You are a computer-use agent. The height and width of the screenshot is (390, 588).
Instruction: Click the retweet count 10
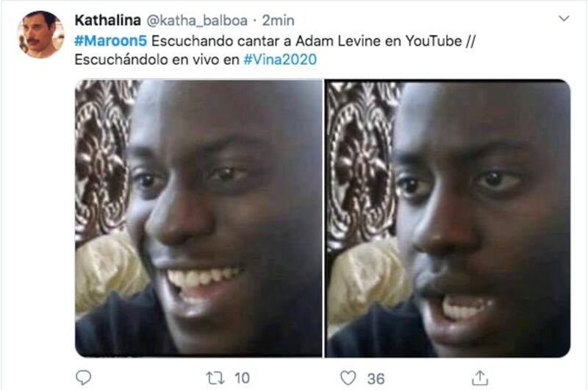242,378
